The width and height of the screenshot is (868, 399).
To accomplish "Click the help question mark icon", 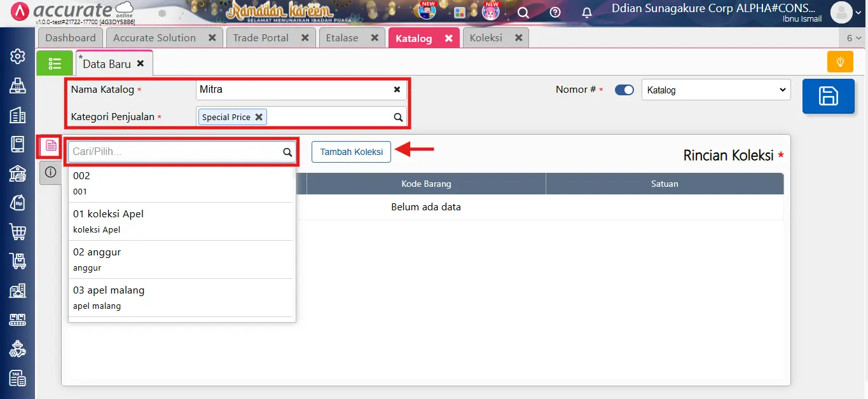I will [555, 12].
